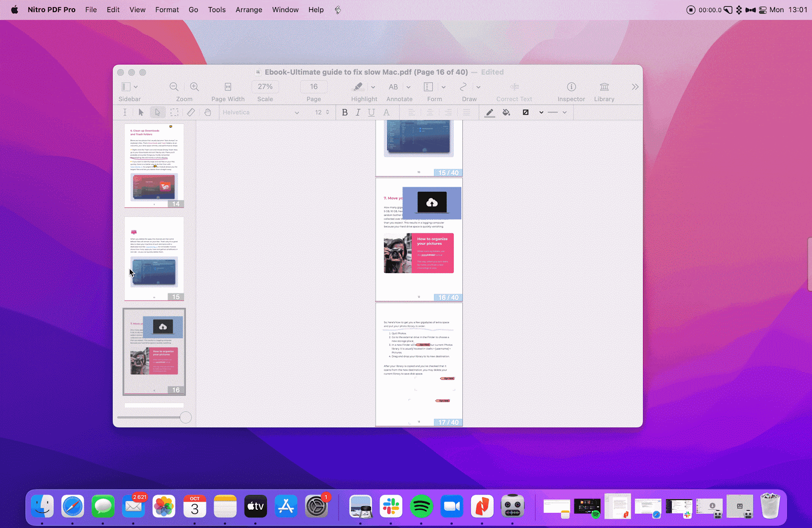Image resolution: width=812 pixels, height=528 pixels.
Task: Toggle Underline formatting
Action: 371,112
